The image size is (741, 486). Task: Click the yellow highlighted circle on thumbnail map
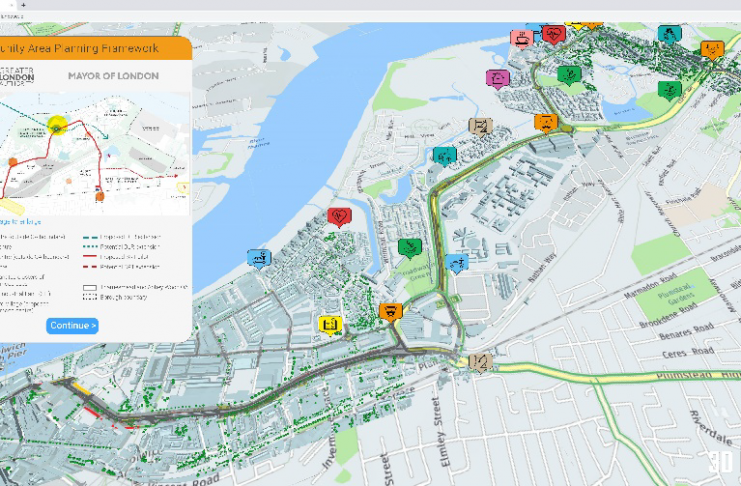[x=57, y=126]
